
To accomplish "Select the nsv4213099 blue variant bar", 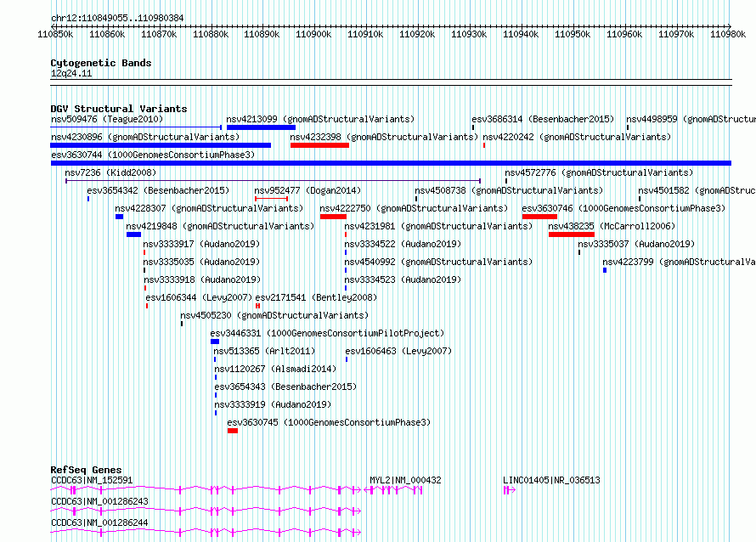I will (261, 127).
